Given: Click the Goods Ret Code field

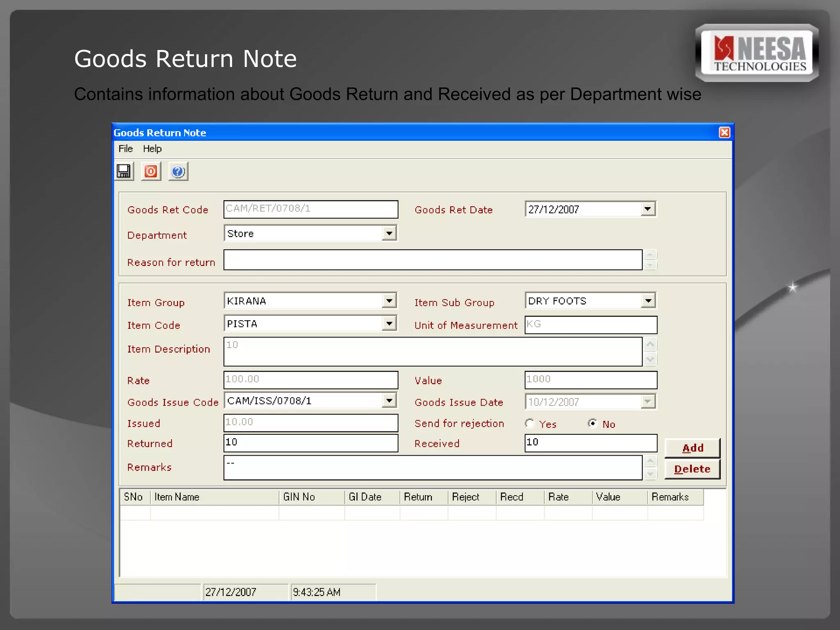Looking at the screenshot, I should [x=310, y=209].
